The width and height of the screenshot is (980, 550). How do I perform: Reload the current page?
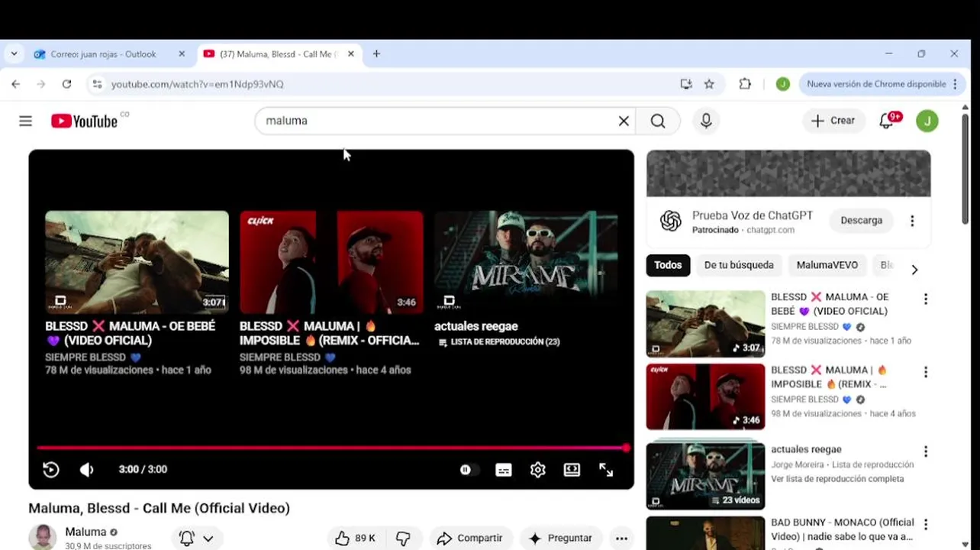pyautogui.click(x=66, y=84)
